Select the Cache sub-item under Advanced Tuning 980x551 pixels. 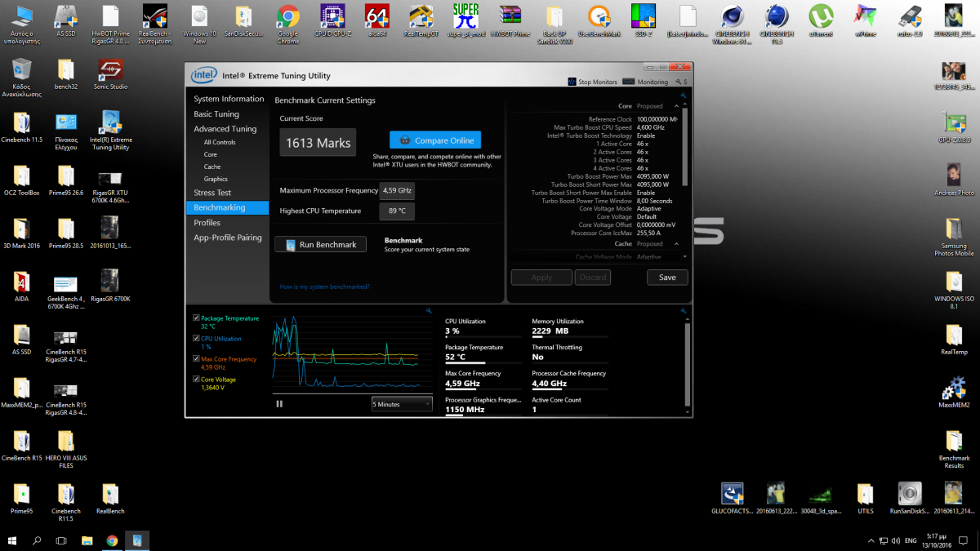(212, 167)
